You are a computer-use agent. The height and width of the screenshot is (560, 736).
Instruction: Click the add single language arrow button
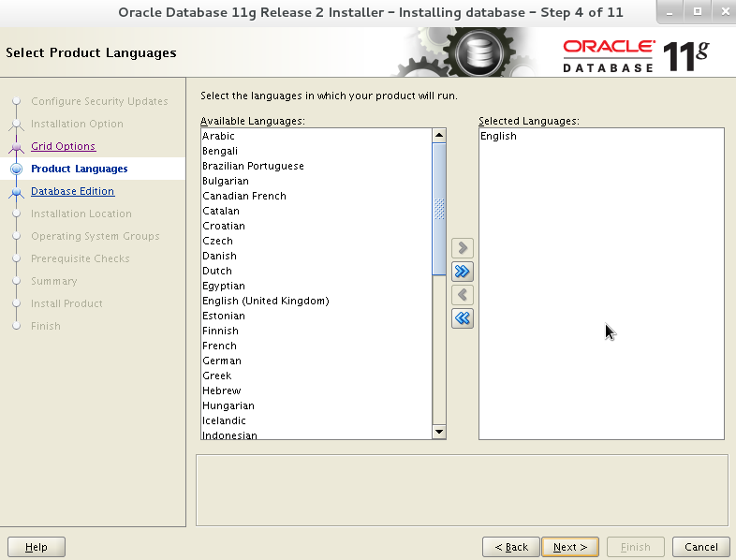pos(463,248)
